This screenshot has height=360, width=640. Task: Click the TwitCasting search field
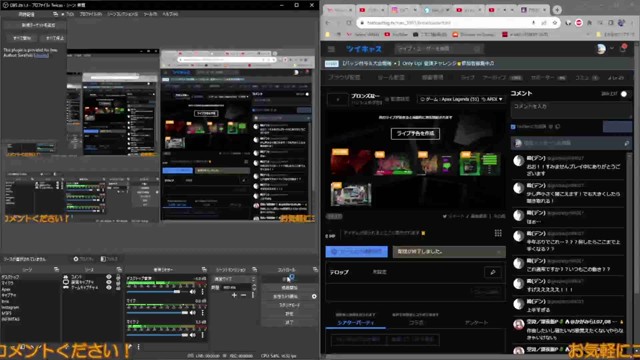[439, 49]
